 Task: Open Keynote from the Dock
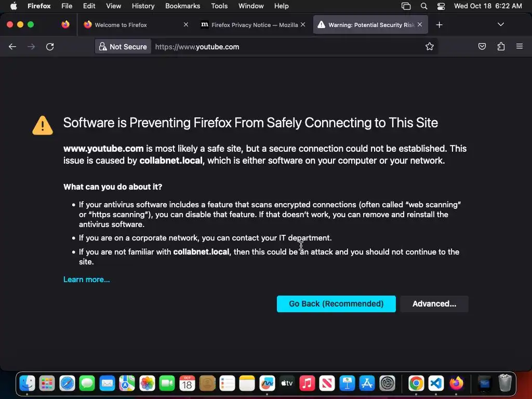coord(347,384)
